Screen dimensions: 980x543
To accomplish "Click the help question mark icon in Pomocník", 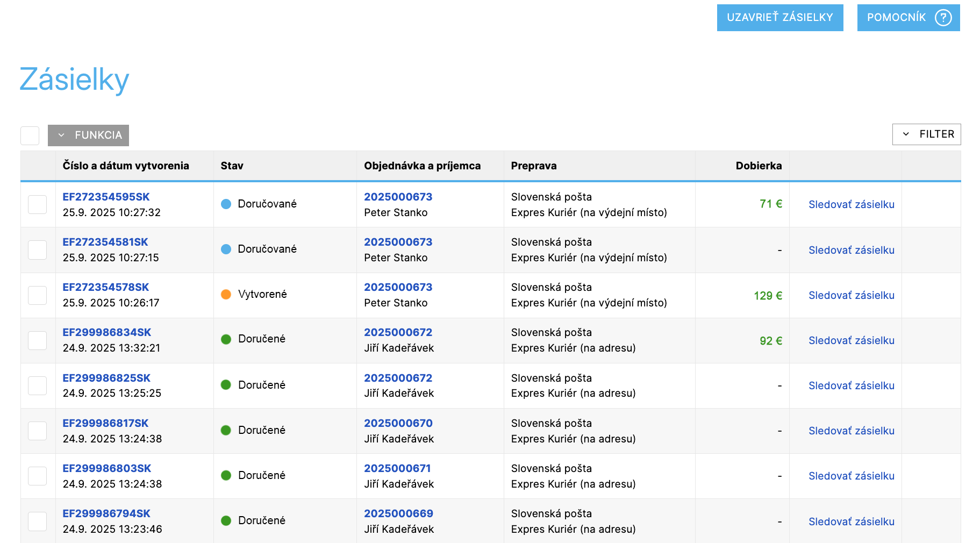I will coord(943,18).
